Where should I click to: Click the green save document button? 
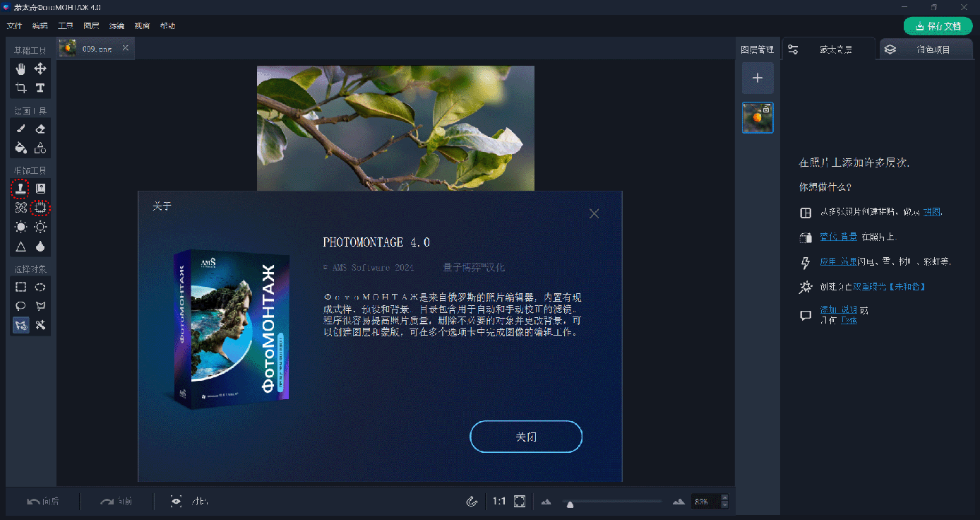[x=938, y=26]
